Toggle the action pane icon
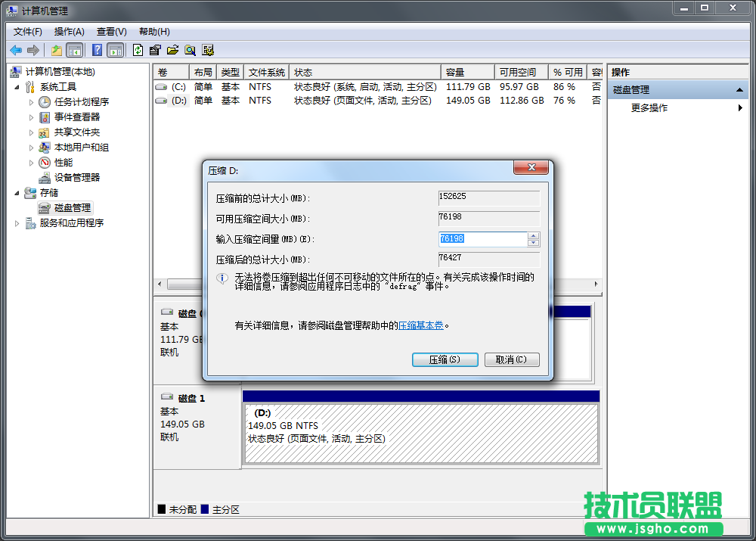Viewport: 756px width, 541px height. [116, 49]
